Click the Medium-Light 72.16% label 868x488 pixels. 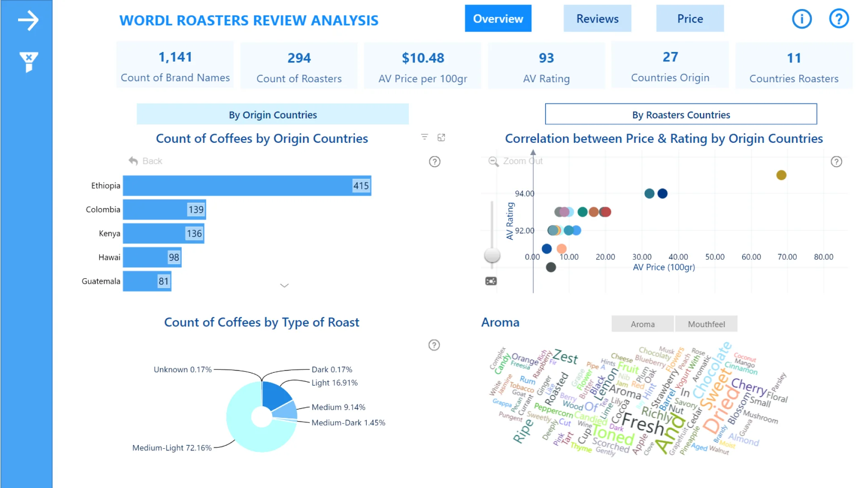(x=172, y=448)
